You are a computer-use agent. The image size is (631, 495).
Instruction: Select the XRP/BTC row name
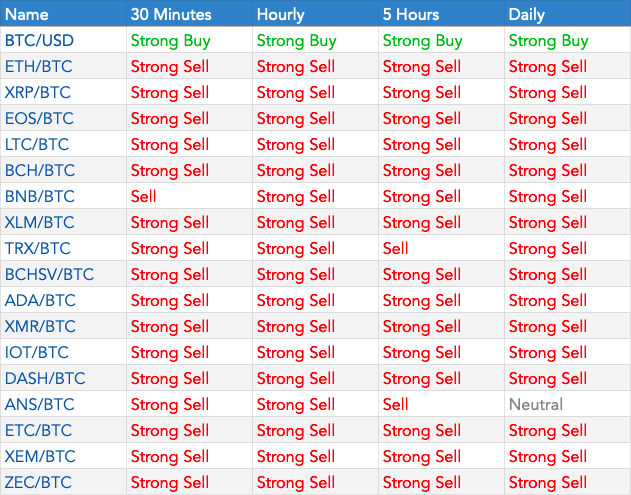(x=38, y=93)
